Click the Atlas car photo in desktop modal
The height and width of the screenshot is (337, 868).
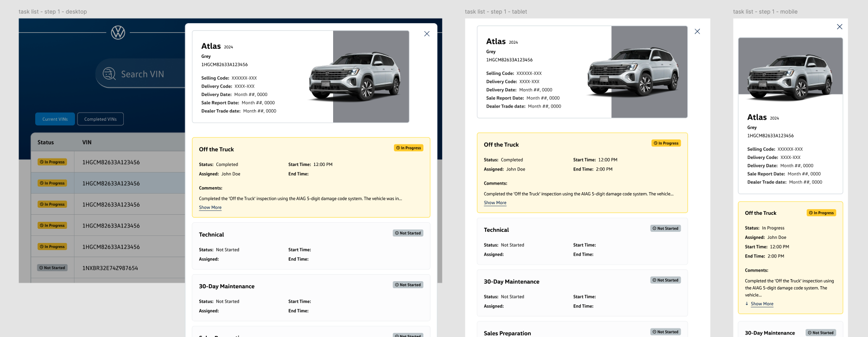(x=355, y=75)
